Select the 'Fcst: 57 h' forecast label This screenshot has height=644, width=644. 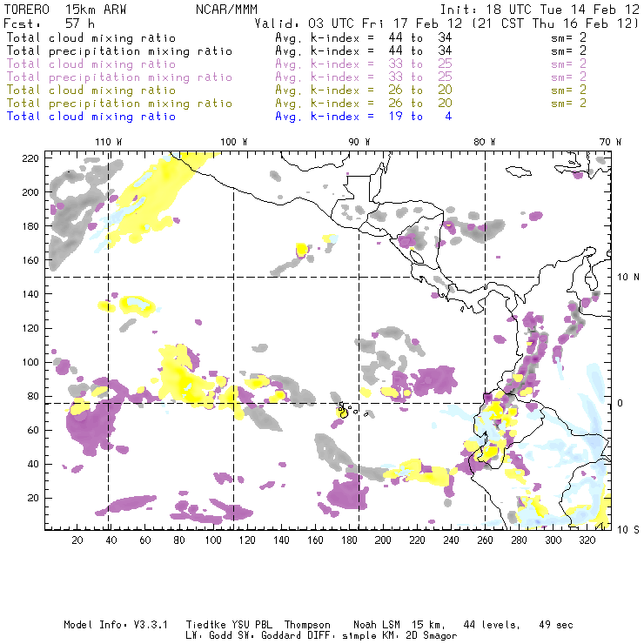[x=49, y=23]
